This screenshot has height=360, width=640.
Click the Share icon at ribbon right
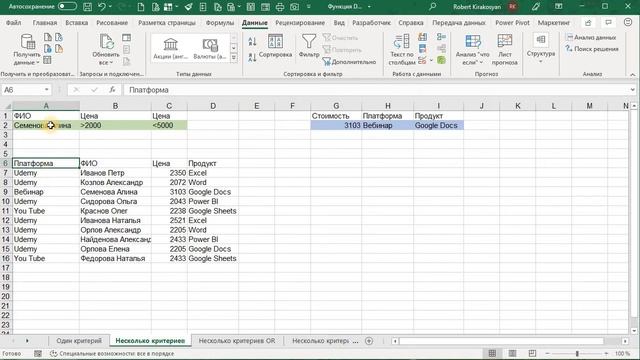pyautogui.click(x=588, y=23)
